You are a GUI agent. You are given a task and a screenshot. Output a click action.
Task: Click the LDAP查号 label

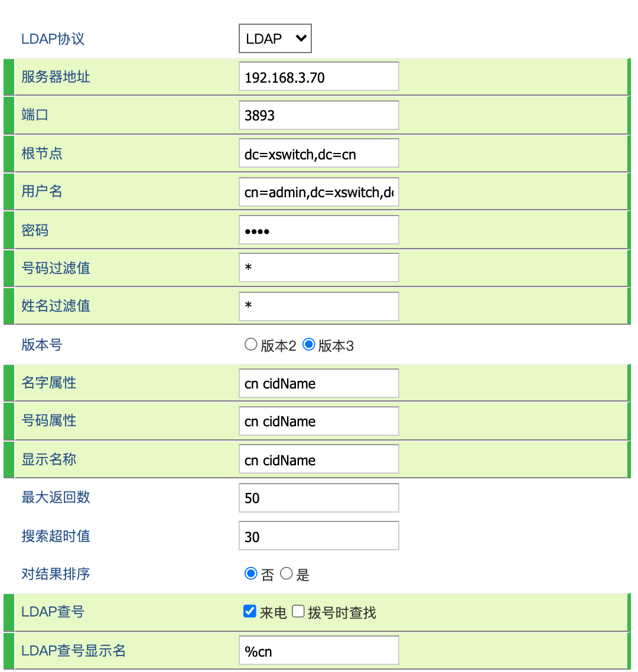(53, 612)
